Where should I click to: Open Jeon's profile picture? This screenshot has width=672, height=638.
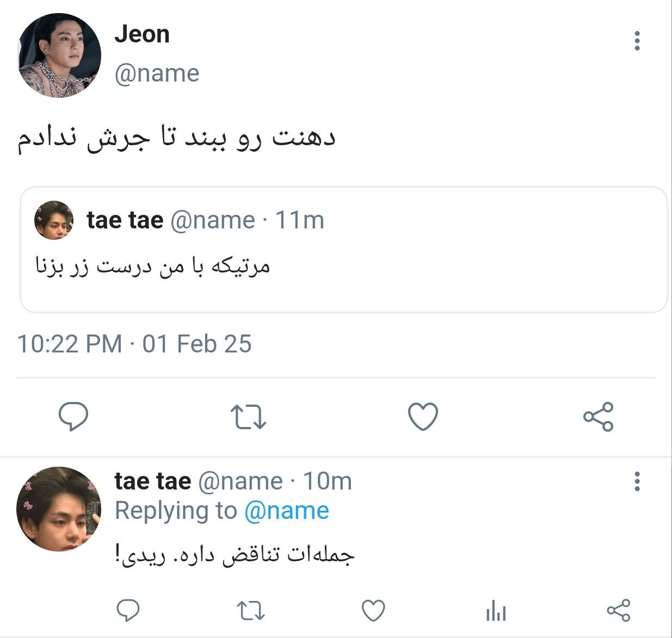tap(60, 55)
